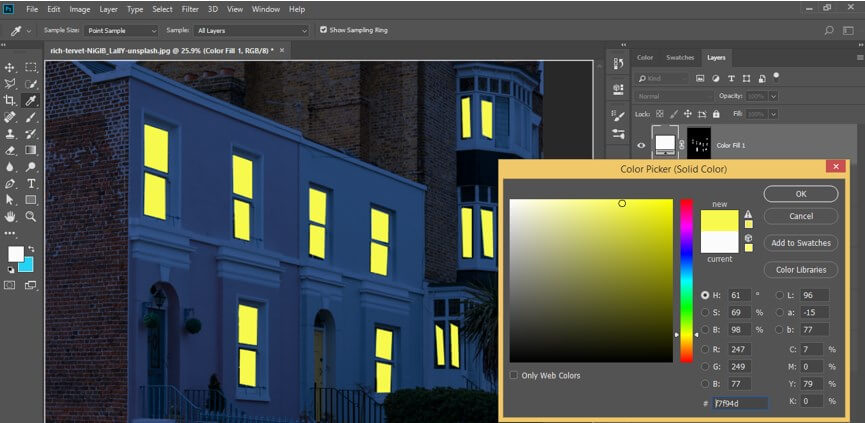Open the Select menu
The image size is (865, 423).
pos(162,9)
